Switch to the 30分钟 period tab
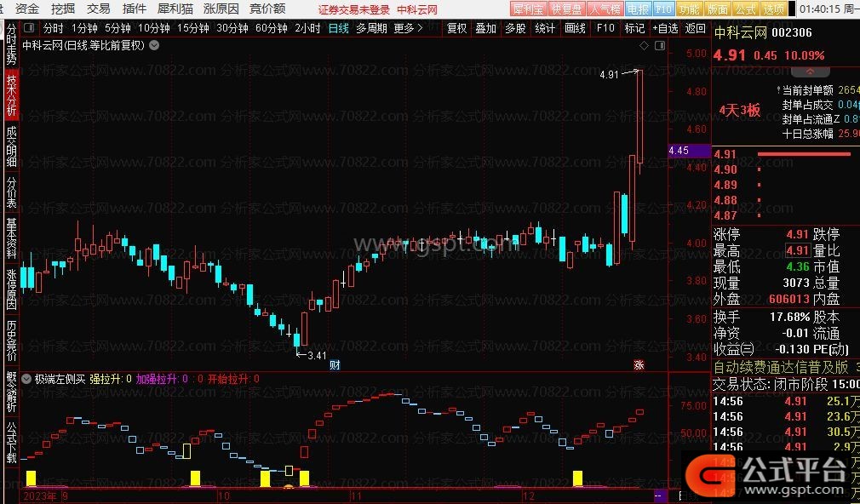Screen dimensions: 860x504 tap(232, 27)
